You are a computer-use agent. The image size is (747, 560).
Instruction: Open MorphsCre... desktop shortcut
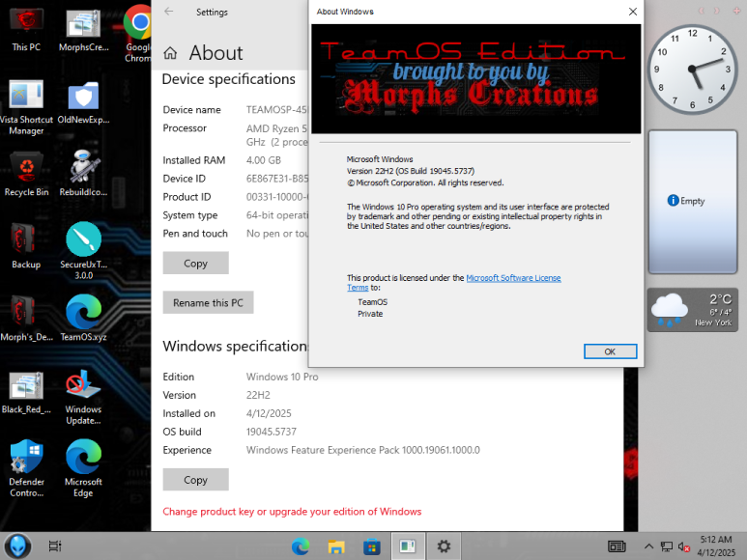pos(83,30)
